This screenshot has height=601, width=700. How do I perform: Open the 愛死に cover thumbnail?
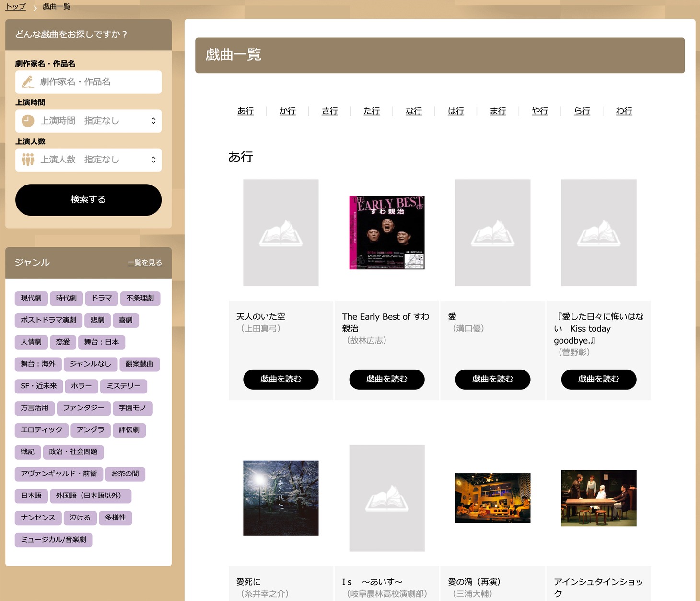tap(281, 498)
